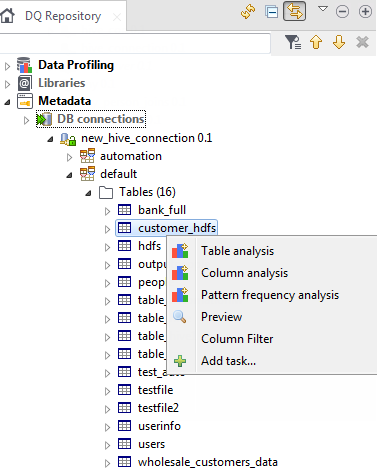Click the default schema icon

(x=87, y=174)
